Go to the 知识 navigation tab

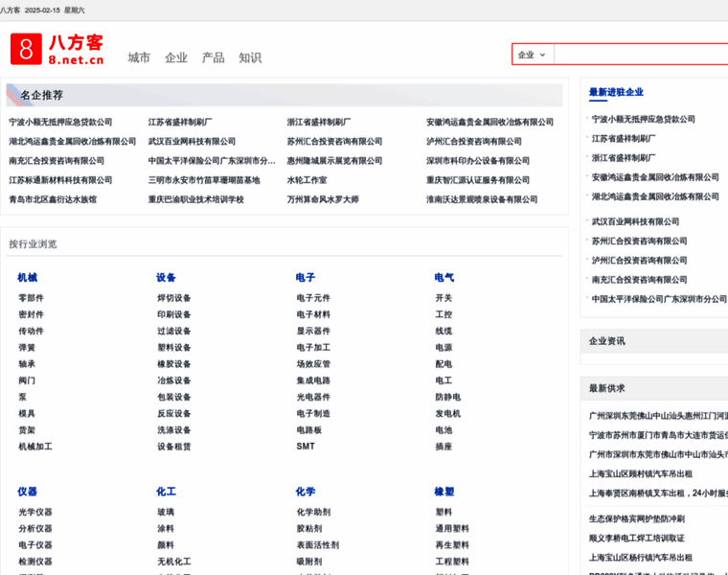tap(250, 57)
